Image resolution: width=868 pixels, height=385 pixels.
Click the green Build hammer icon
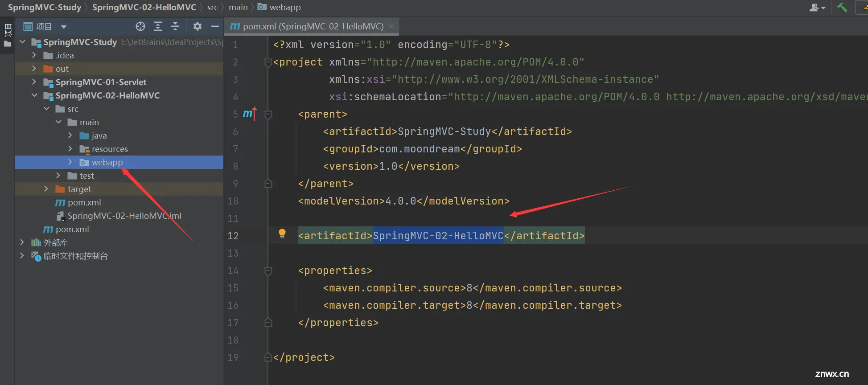842,7
